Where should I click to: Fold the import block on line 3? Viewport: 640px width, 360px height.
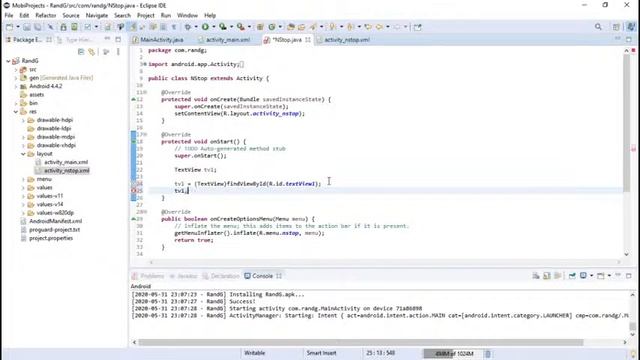pyautogui.click(x=144, y=64)
